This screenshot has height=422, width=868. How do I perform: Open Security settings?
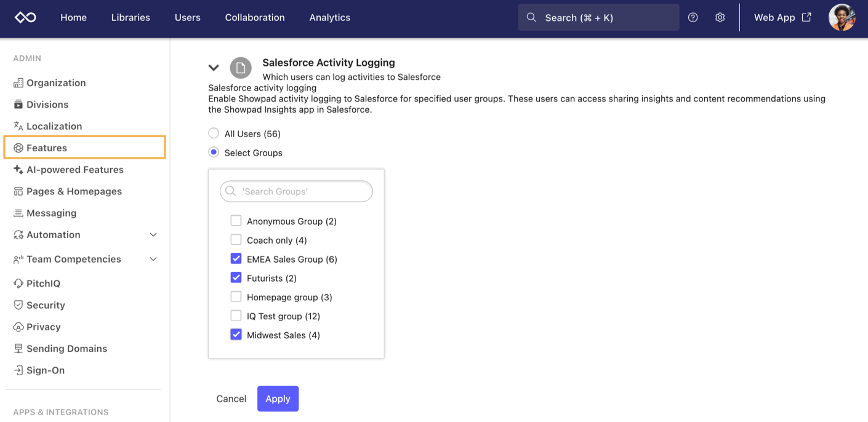click(x=46, y=305)
